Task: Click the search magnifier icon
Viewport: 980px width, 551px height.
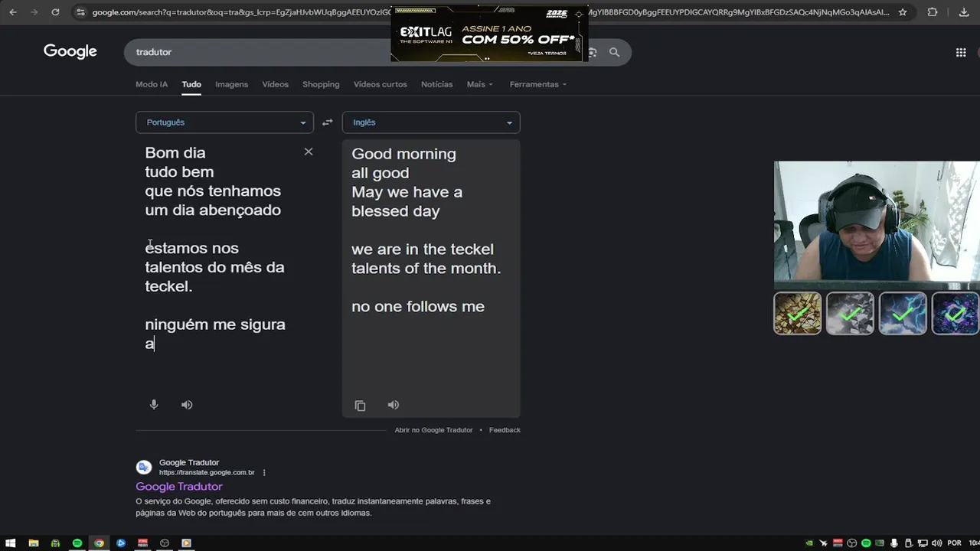Action: [x=614, y=52]
